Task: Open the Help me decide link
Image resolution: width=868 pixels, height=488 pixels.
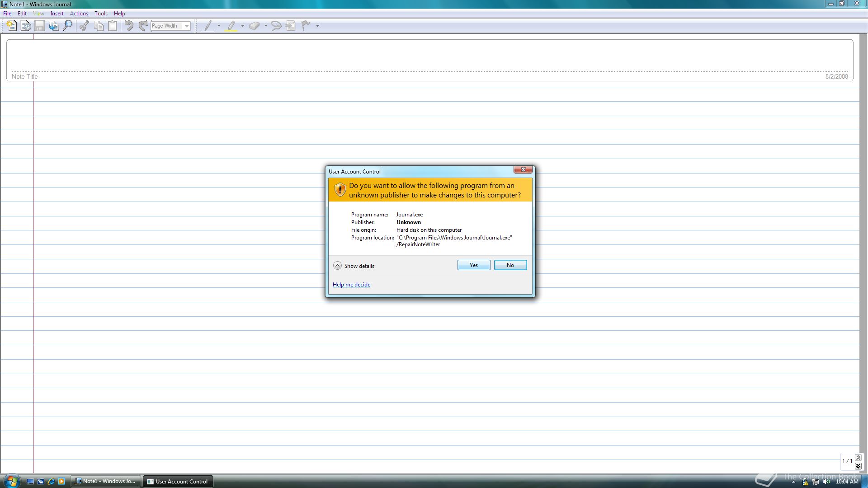Action: coord(351,285)
